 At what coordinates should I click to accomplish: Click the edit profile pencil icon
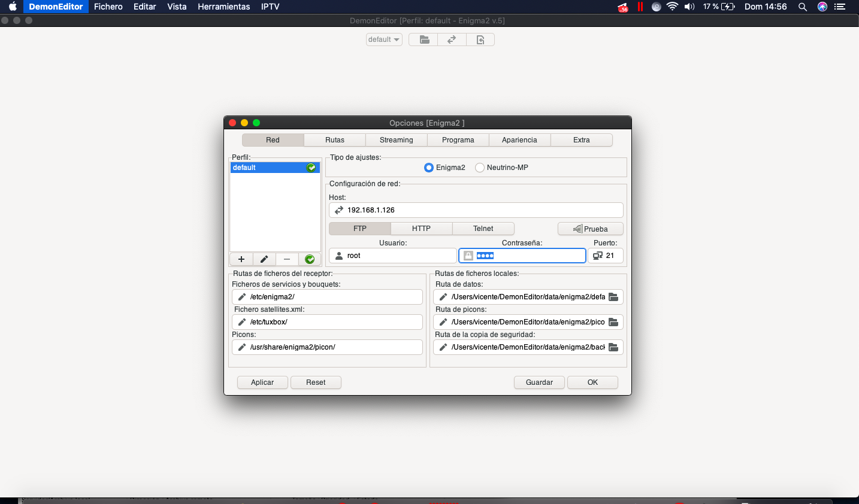(x=264, y=259)
